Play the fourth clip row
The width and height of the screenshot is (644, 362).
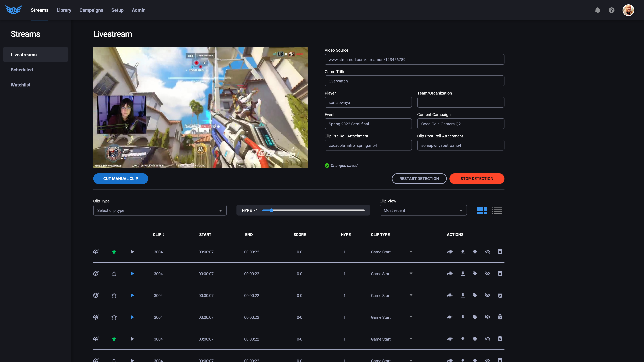pos(132,317)
